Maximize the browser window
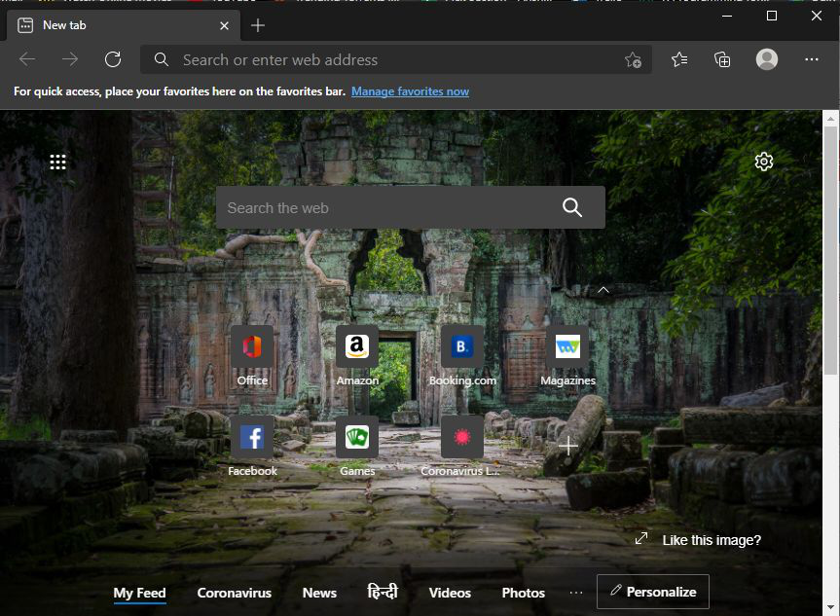840x616 pixels. pos(772,16)
